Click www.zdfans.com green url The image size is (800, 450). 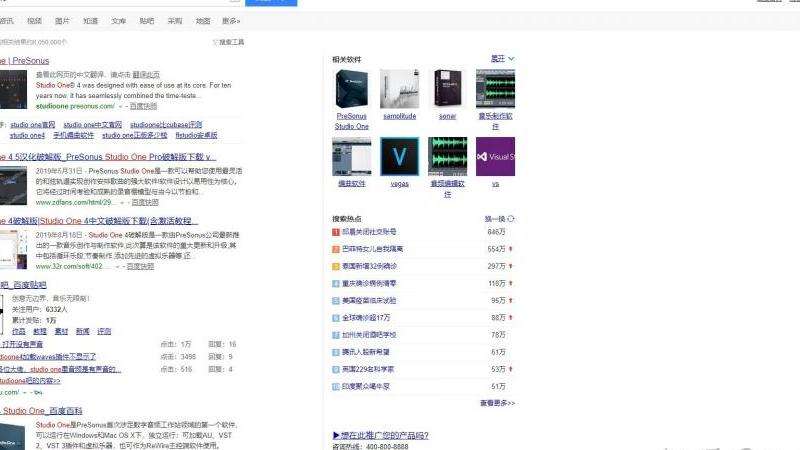tap(76, 203)
